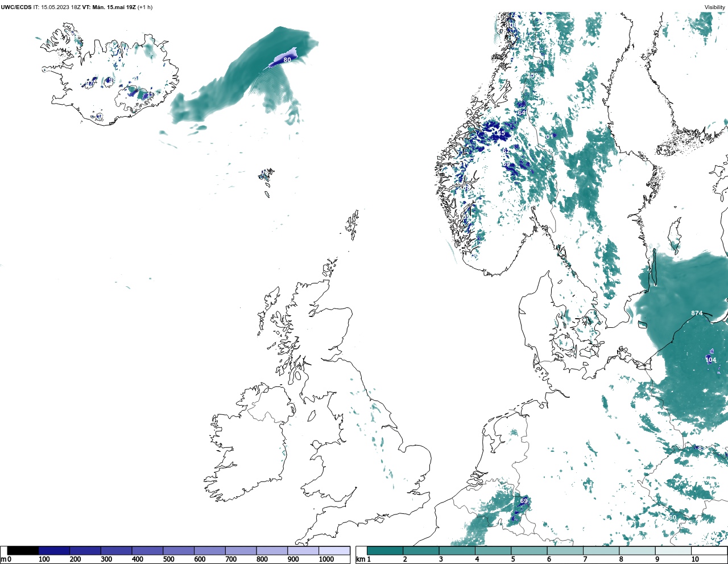Select the swatch between 100 and 200 m
Viewport: 728px width, 564px height.
tap(55, 551)
